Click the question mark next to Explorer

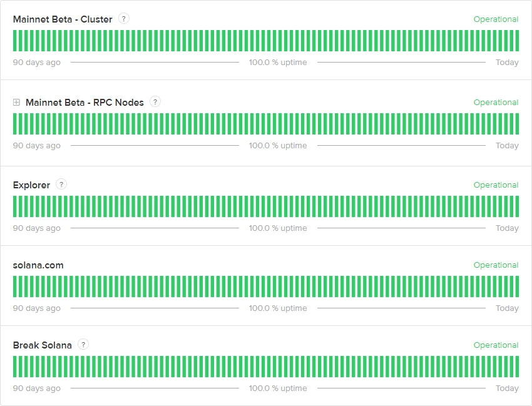click(x=61, y=184)
